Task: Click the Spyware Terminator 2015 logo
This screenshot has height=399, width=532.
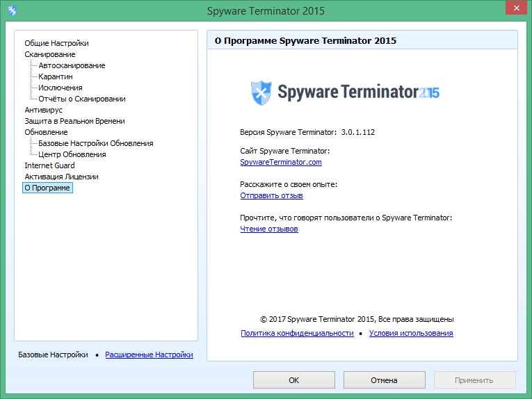Action: click(x=345, y=92)
